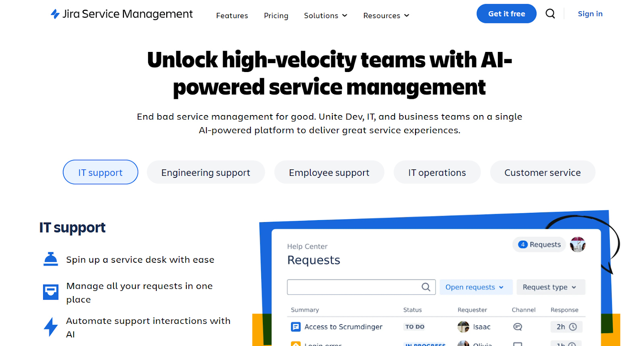This screenshot has height=346, width=644.
Task: Click the service desk bell icon
Action: coord(51,259)
